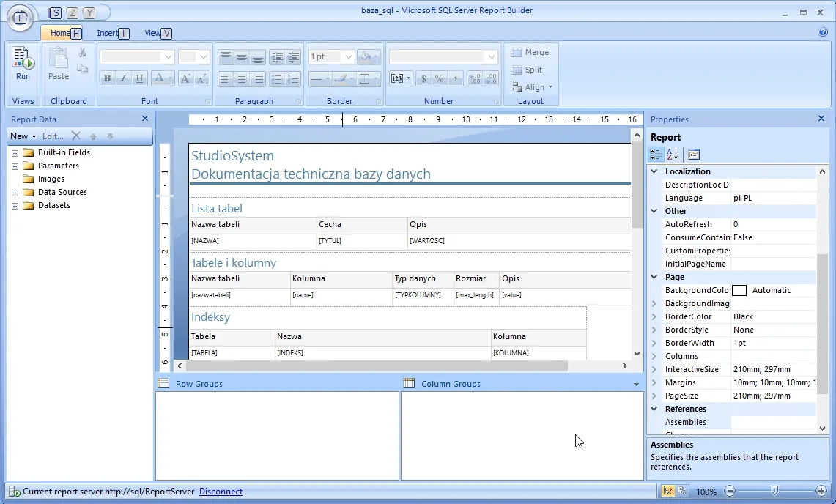Screen dimensions: 836x504
Task: Click the Split cells button
Action: point(526,70)
